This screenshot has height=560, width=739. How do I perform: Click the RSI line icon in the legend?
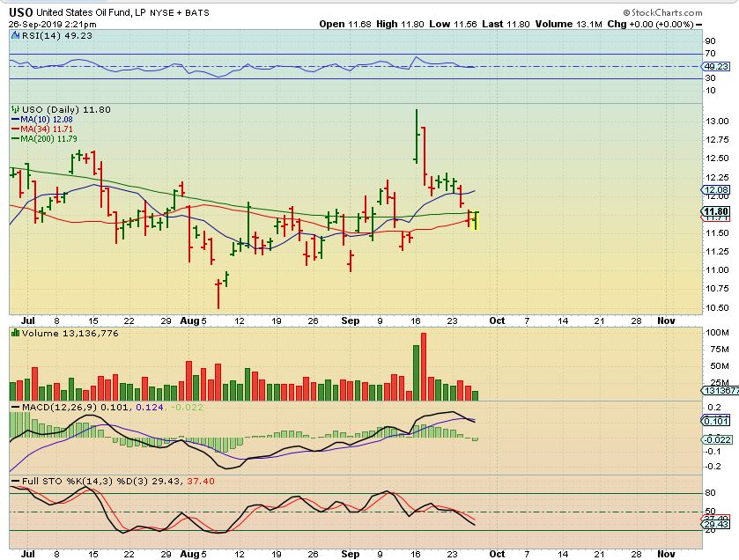click(15, 35)
